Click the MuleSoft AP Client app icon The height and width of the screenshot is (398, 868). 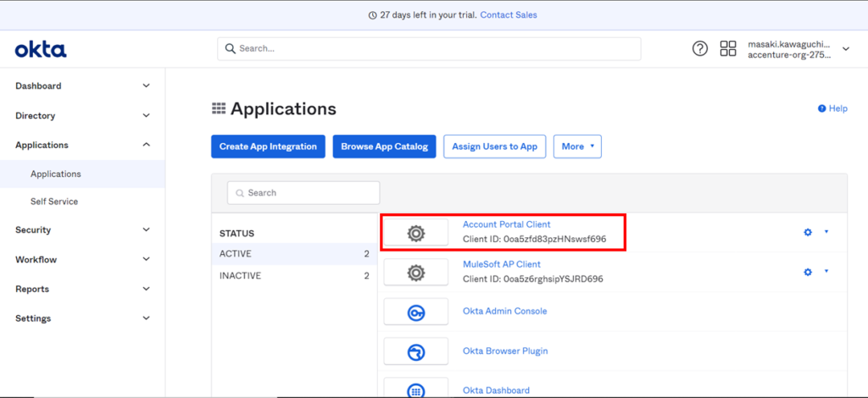[415, 273]
